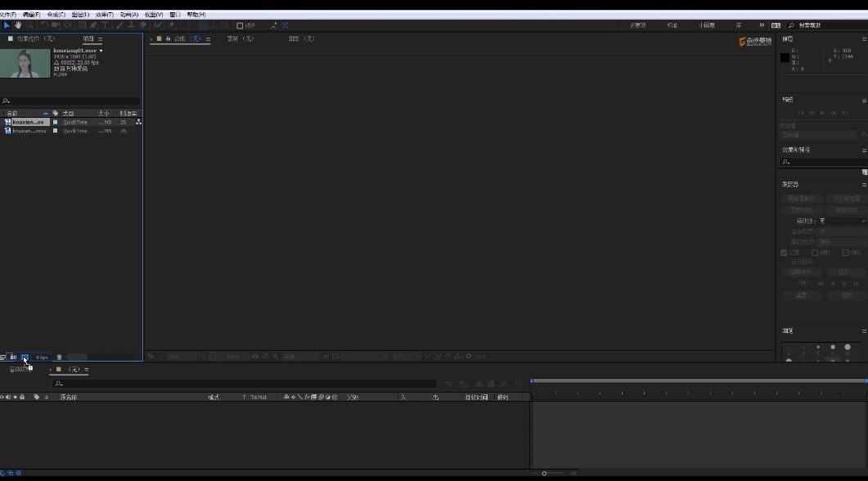This screenshot has height=481, width=868.
Task: Open the Project panel hamburger menu
Action: 101,38
